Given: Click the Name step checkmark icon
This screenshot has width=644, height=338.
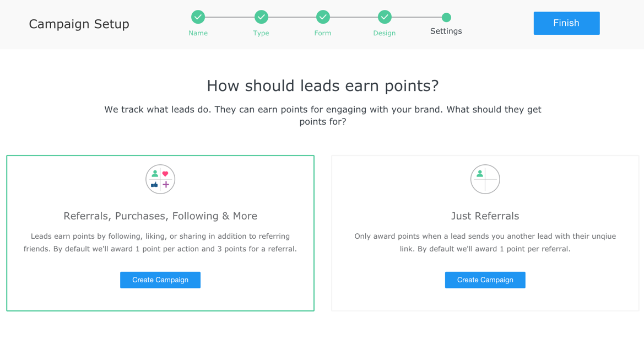Looking at the screenshot, I should (x=198, y=17).
